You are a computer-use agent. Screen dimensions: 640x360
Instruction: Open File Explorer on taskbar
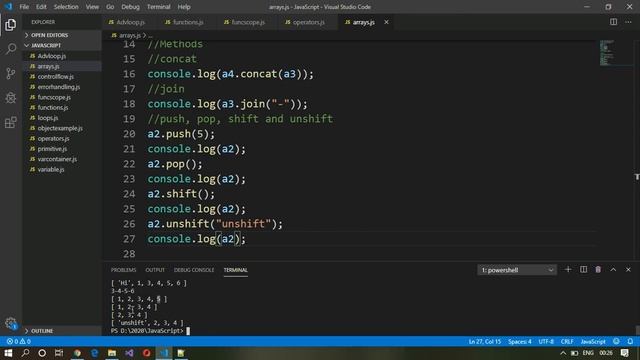[x=112, y=353]
